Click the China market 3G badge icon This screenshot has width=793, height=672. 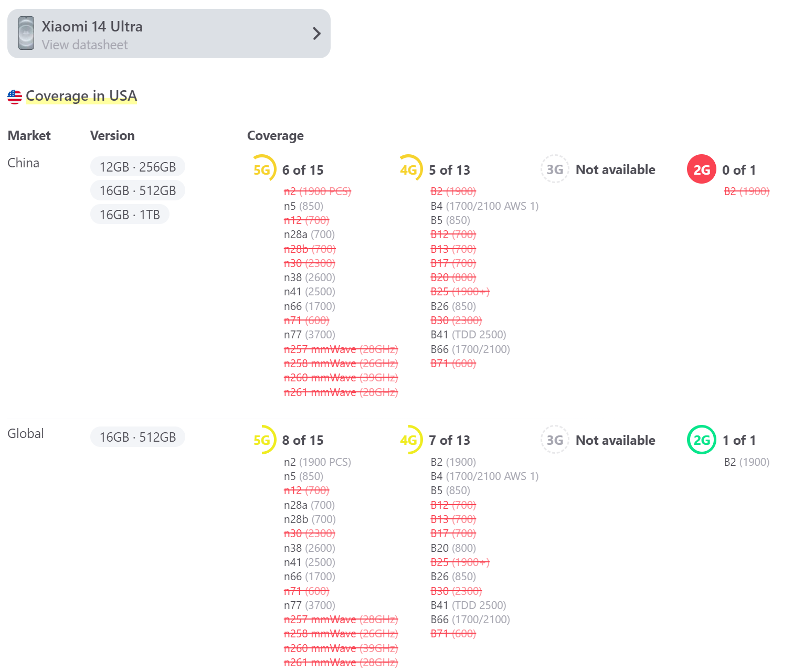tap(555, 169)
